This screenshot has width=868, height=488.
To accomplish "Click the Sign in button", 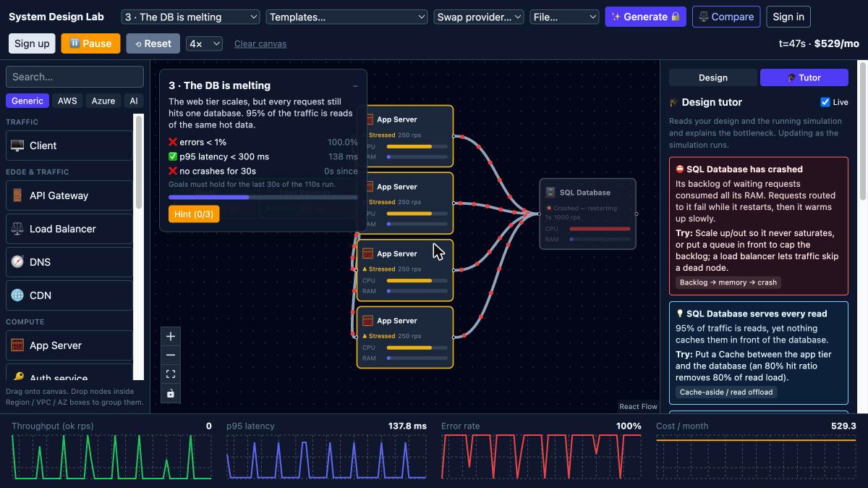I will pos(788,17).
